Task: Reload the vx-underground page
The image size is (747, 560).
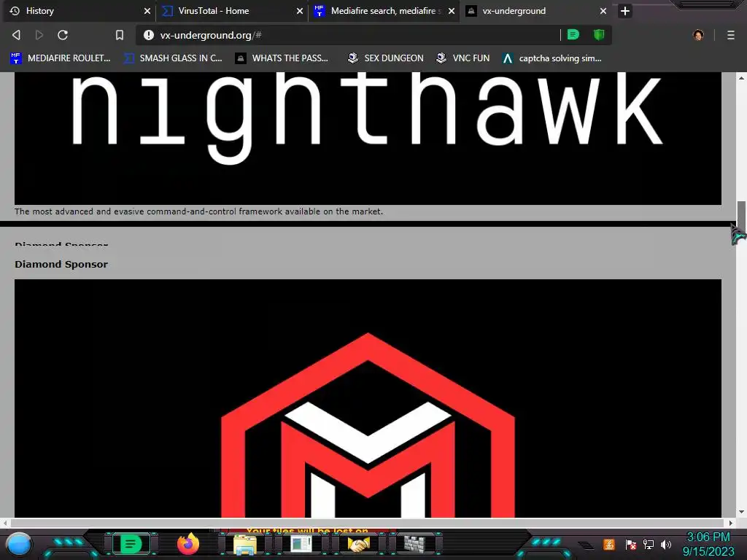Action: (63, 35)
